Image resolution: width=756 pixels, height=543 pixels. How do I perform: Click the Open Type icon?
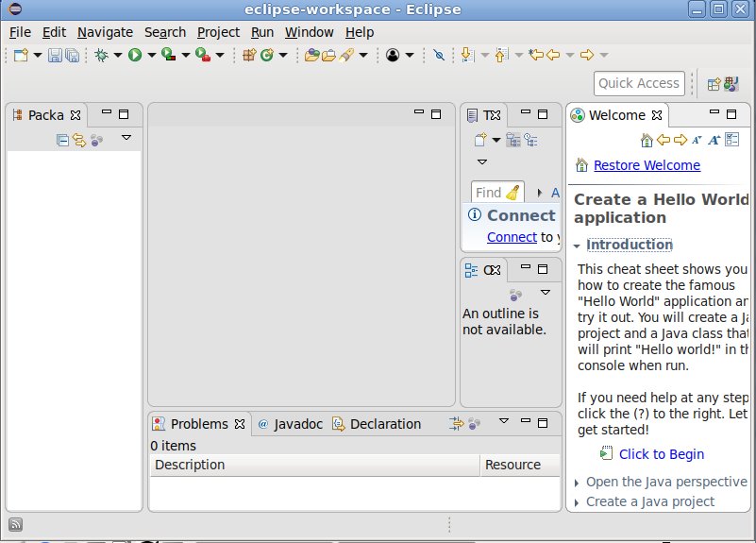312,55
